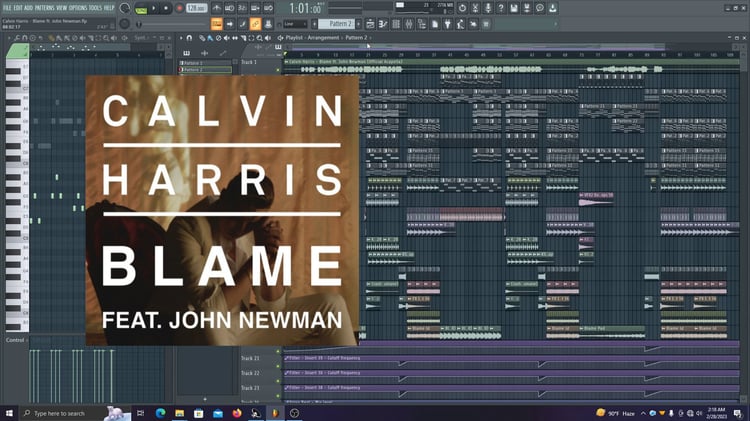Open the Pattern 2 selector dropdown
The height and width of the screenshot is (421, 750).
337,24
